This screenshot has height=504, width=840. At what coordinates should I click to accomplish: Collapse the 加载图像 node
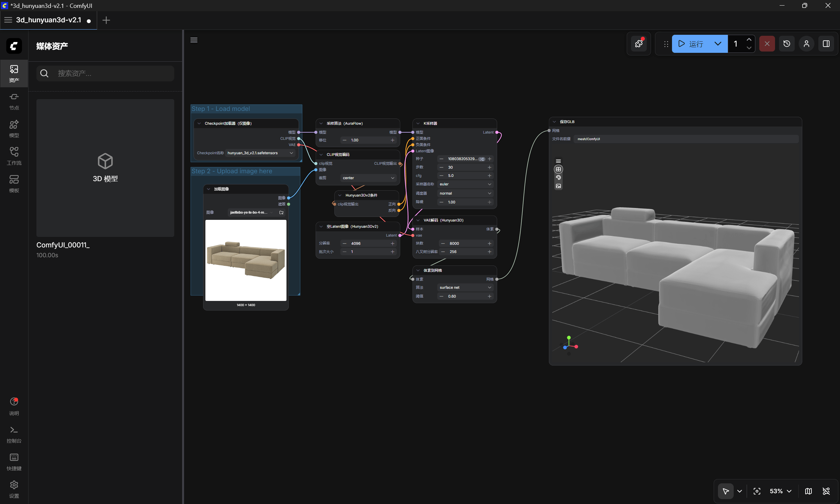tap(208, 189)
